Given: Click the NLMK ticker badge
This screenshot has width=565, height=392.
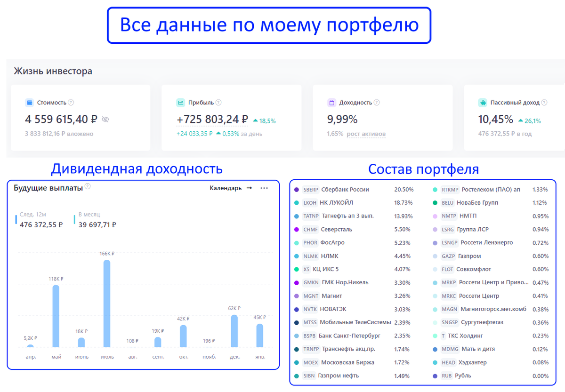Looking at the screenshot, I should tap(311, 256).
